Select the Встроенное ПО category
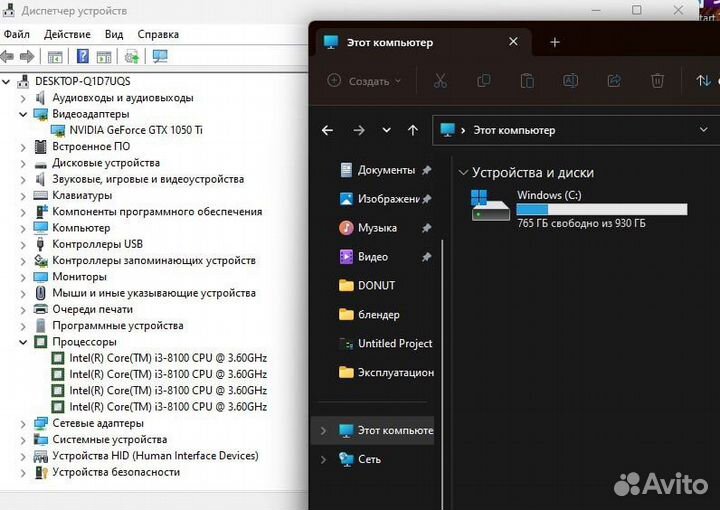Screen dimensions: 720x510 (x=91, y=146)
